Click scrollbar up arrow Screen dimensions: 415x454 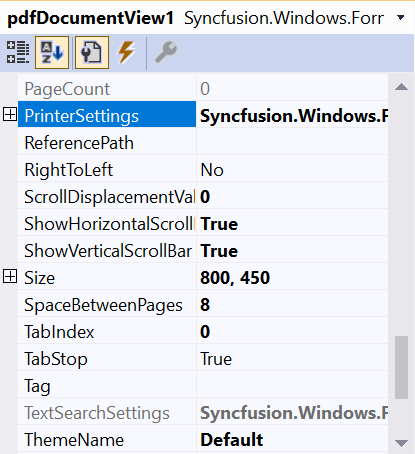point(401,87)
